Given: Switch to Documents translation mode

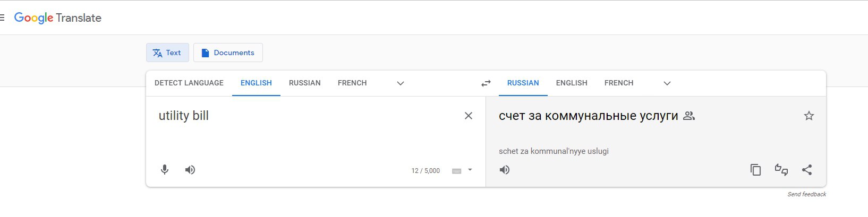Looking at the screenshot, I should pyautogui.click(x=228, y=53).
